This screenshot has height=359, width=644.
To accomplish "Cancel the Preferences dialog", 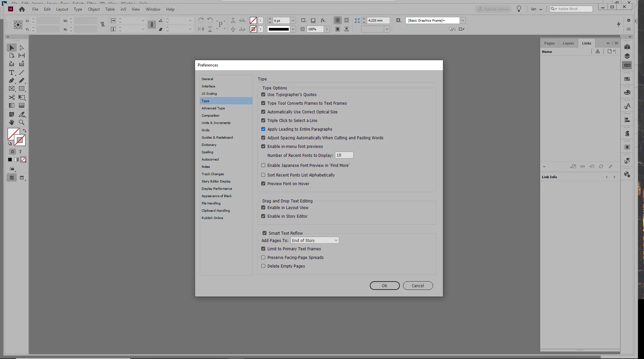I will (x=418, y=286).
